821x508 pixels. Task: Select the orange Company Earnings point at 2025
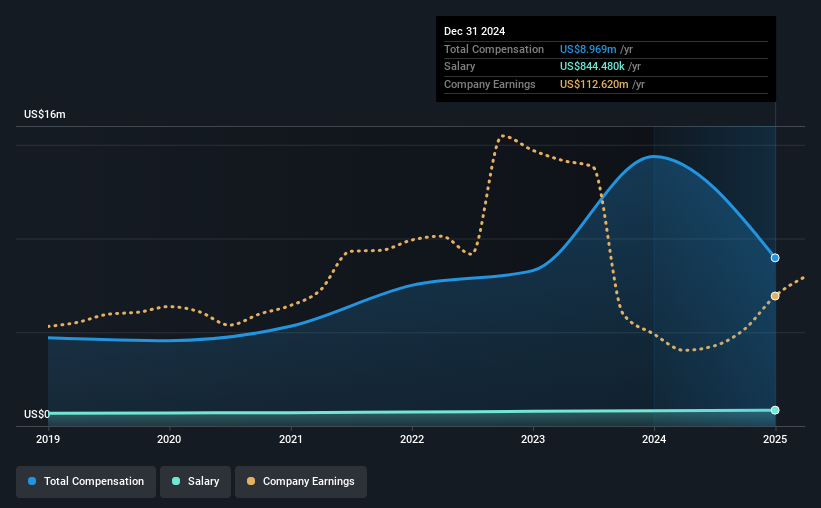pos(775,296)
